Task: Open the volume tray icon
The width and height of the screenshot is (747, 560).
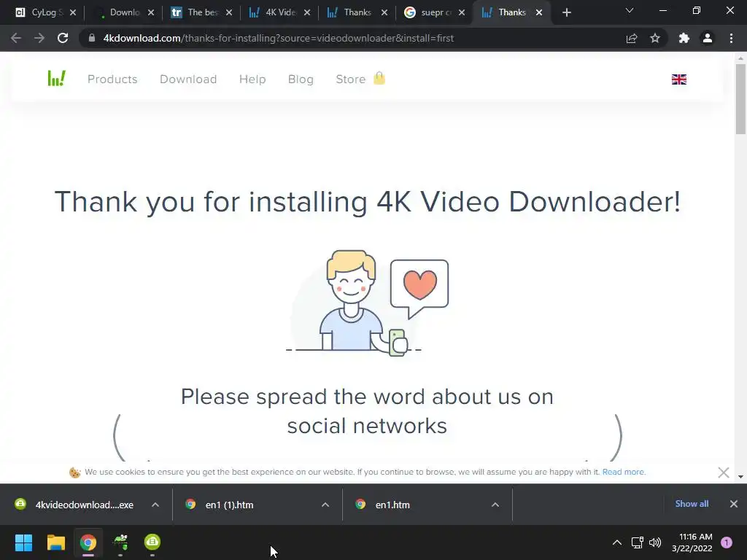Action: [x=655, y=542]
